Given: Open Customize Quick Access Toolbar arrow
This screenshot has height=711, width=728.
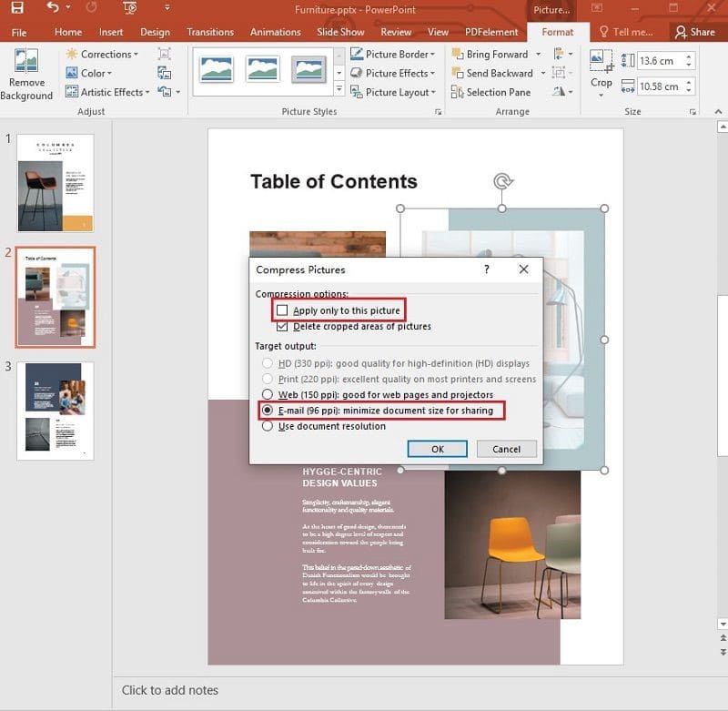Looking at the screenshot, I should (167, 7).
